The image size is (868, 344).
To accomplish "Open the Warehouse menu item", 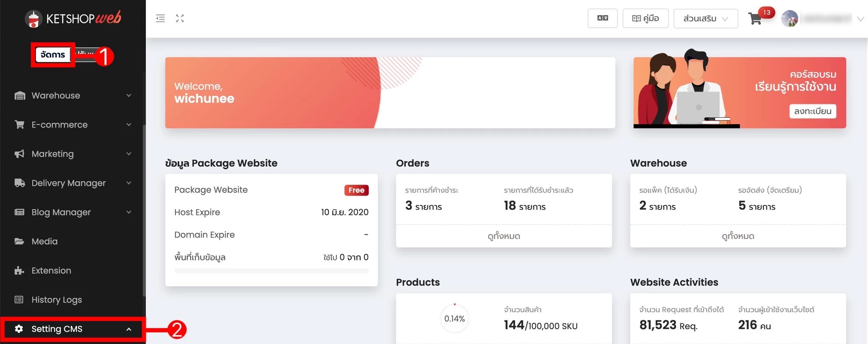I will pos(73,96).
